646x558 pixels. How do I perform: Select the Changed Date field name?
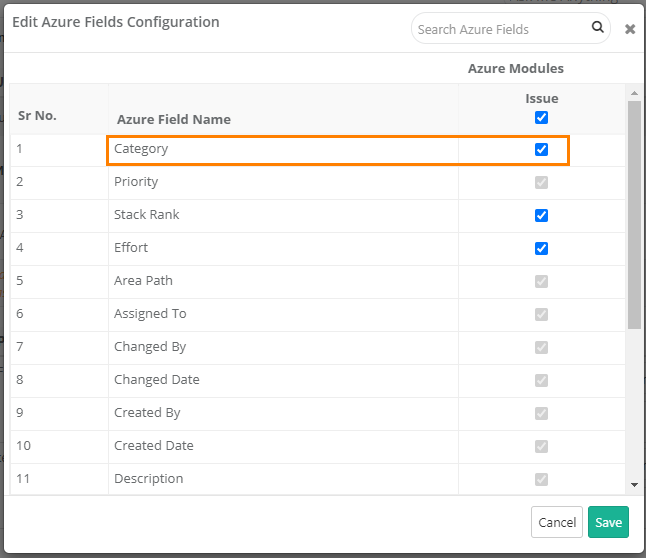[157, 380]
